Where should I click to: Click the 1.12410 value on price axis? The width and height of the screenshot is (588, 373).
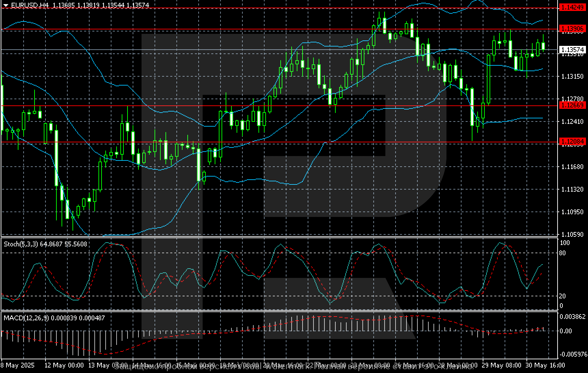(573, 121)
